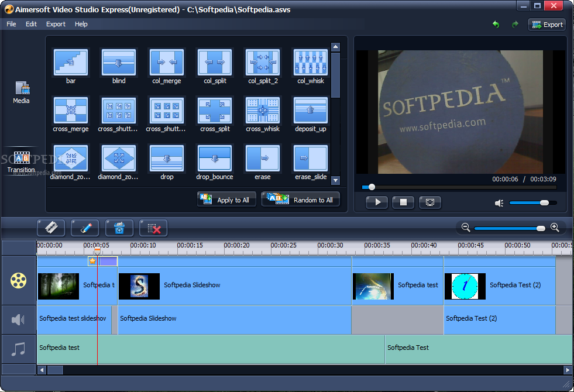Click timeline scroll left arrow
Image resolution: width=574 pixels, height=392 pixels.
[x=42, y=370]
